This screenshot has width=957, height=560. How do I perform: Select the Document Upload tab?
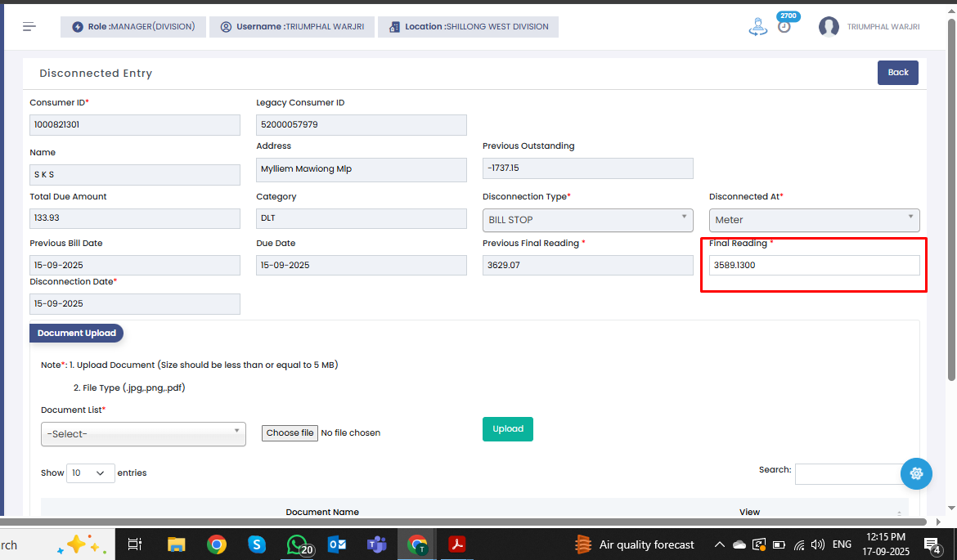click(76, 333)
